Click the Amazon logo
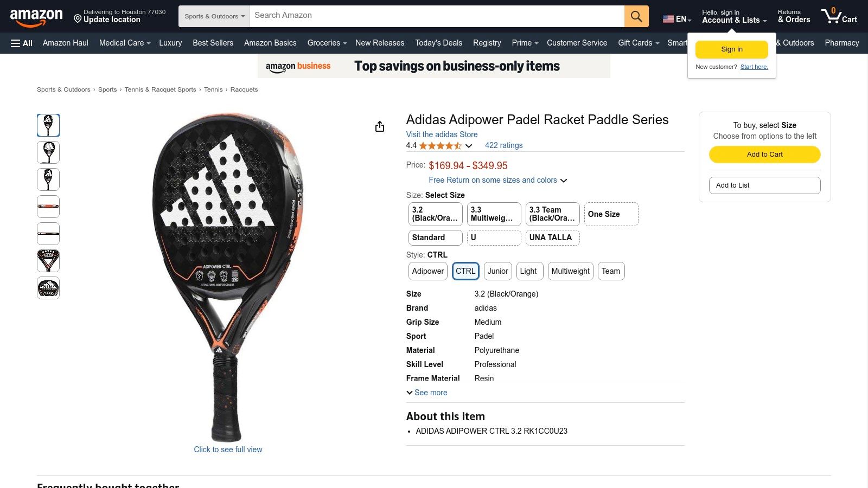Image resolution: width=868 pixels, height=488 pixels. click(36, 17)
